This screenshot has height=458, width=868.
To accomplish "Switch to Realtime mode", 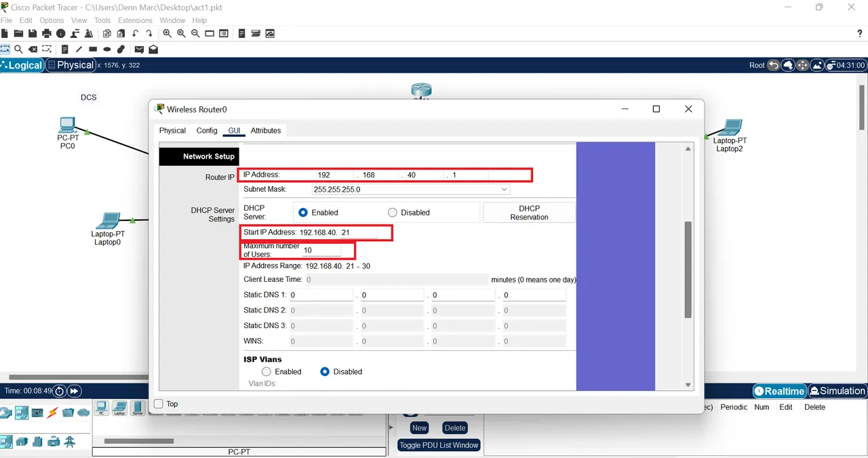I will click(x=779, y=391).
